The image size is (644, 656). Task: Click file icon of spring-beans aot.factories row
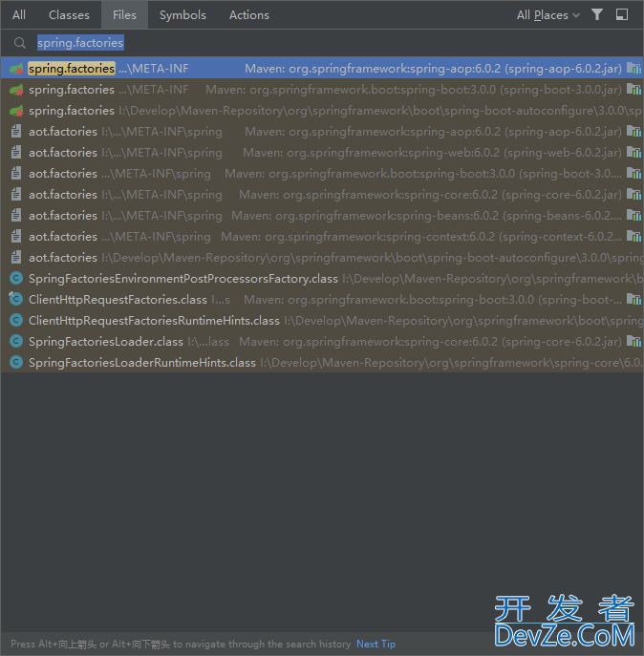click(16, 216)
